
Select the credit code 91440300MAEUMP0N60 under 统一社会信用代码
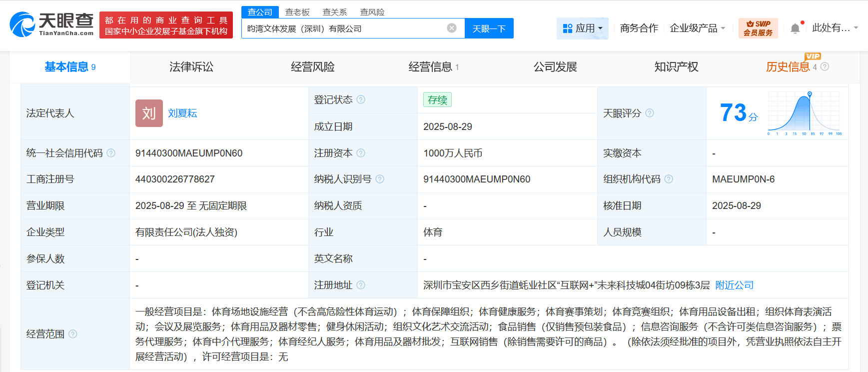(x=189, y=153)
